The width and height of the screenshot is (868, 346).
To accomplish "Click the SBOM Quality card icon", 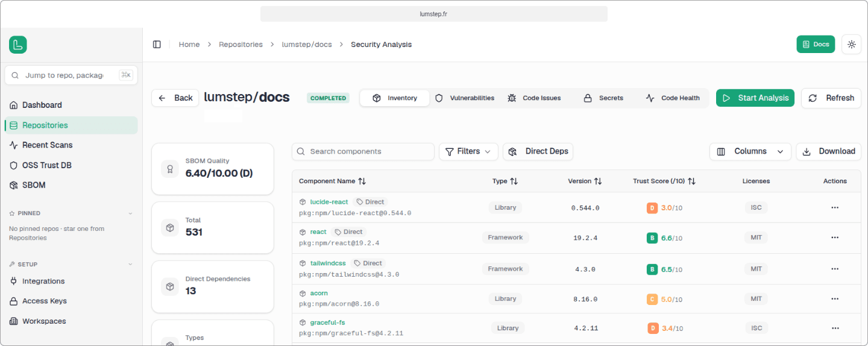I will (170, 169).
